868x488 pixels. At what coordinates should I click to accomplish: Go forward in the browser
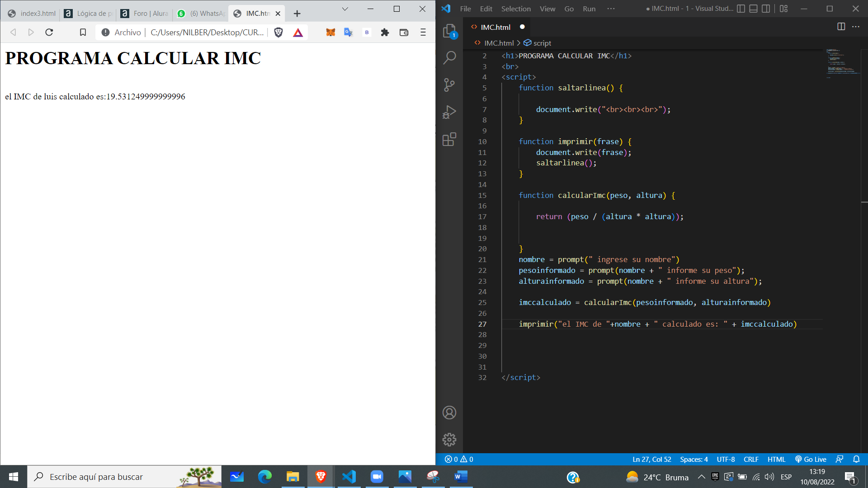click(x=31, y=32)
